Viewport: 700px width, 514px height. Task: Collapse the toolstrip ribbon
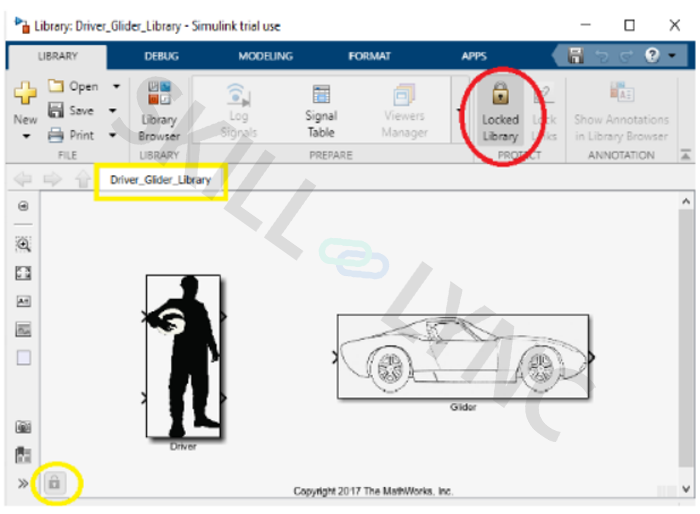click(685, 155)
